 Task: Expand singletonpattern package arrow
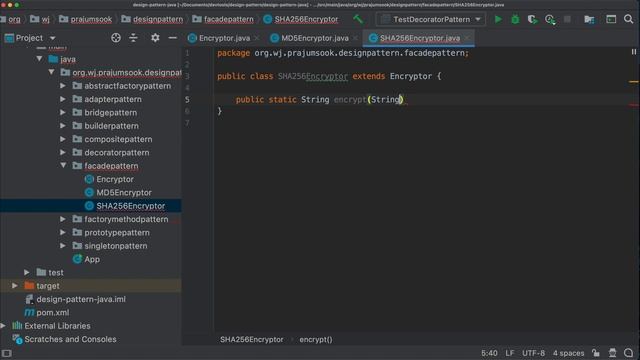click(x=63, y=246)
